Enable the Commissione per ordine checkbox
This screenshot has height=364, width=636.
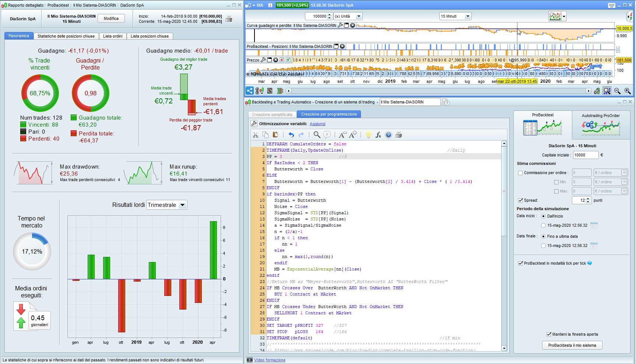coord(520,173)
